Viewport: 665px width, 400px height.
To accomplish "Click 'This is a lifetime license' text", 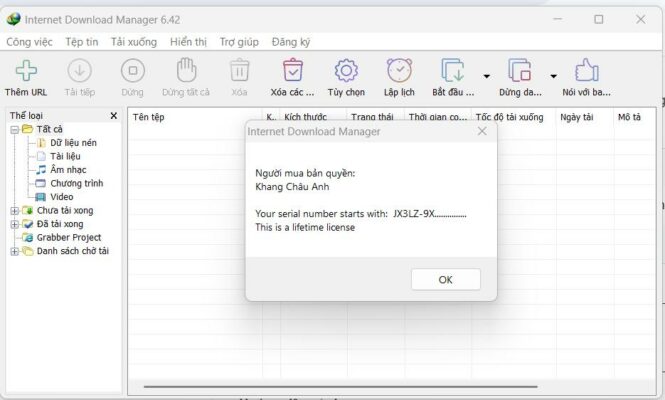I will [x=305, y=227].
